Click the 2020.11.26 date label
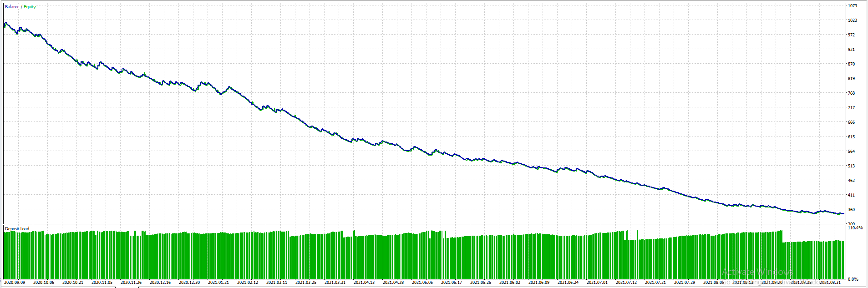Image resolution: width=868 pixels, height=288 pixels. (131, 283)
